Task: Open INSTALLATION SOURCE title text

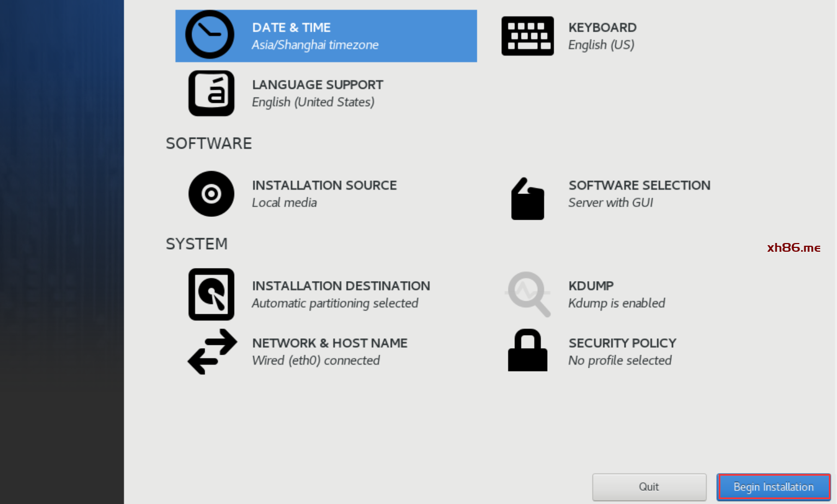Action: pos(324,185)
